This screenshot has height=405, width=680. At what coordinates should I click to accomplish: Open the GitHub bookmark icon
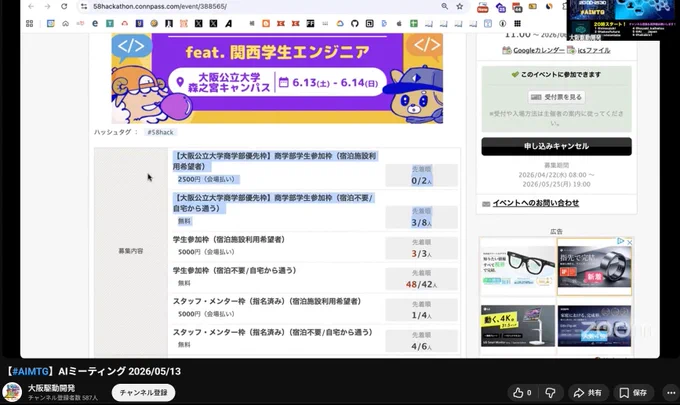click(355, 23)
